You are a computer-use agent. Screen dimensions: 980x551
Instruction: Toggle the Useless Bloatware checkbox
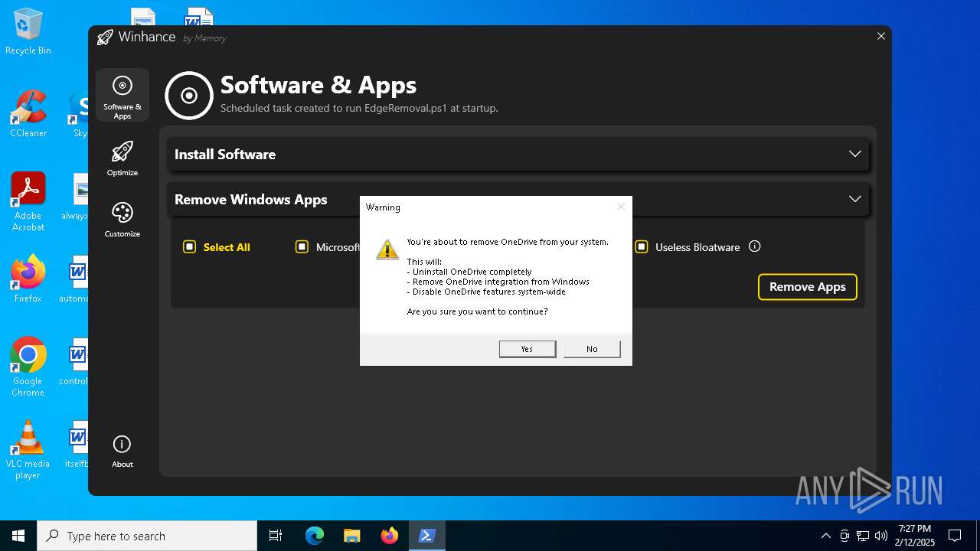pyautogui.click(x=642, y=246)
